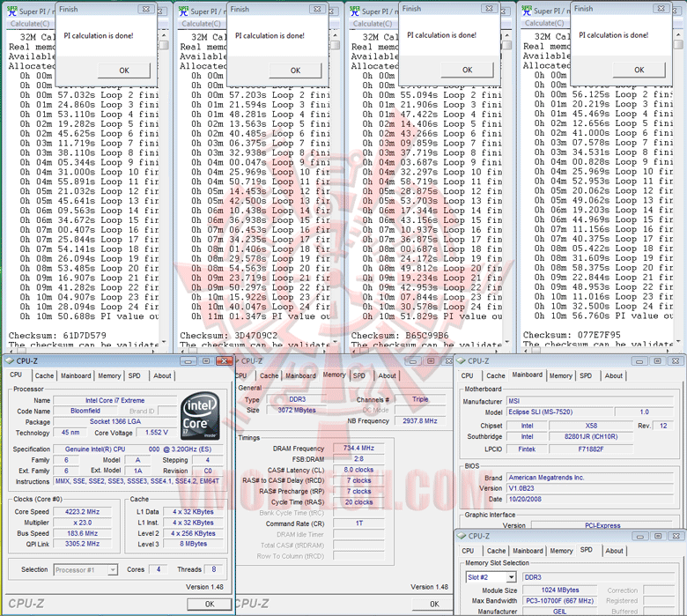Click Super PI icon in third window title
Image resolution: width=687 pixels, height=616 pixels.
point(355,11)
